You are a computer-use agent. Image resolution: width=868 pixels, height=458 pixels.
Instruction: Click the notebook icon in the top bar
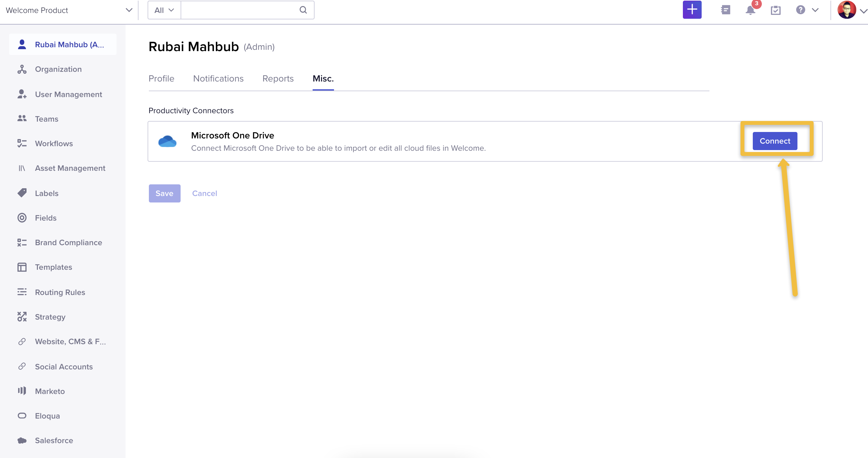tap(725, 10)
